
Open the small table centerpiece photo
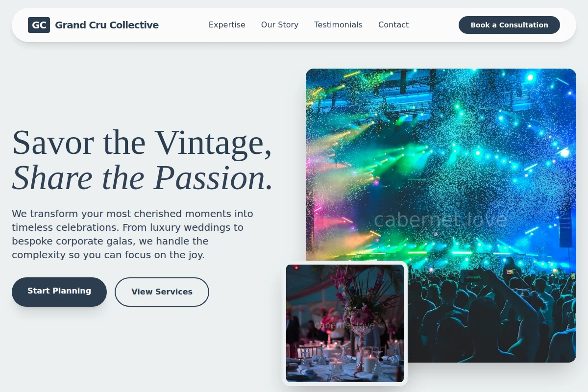(345, 323)
